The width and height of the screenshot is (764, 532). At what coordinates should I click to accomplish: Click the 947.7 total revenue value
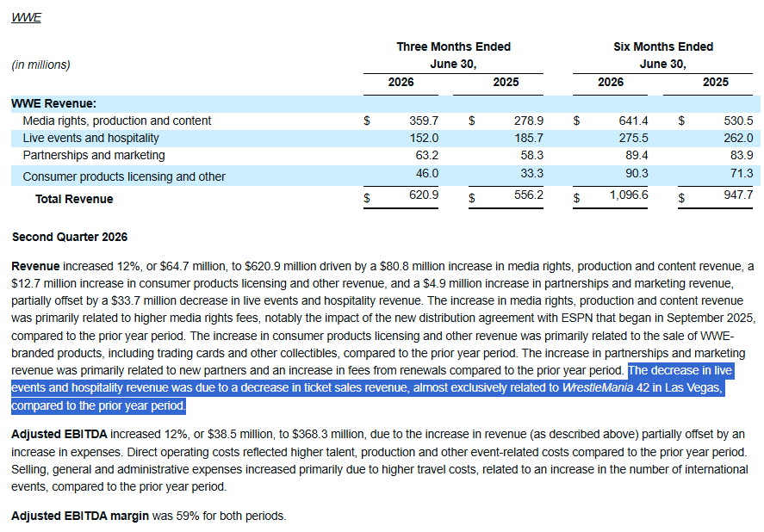pos(738,195)
